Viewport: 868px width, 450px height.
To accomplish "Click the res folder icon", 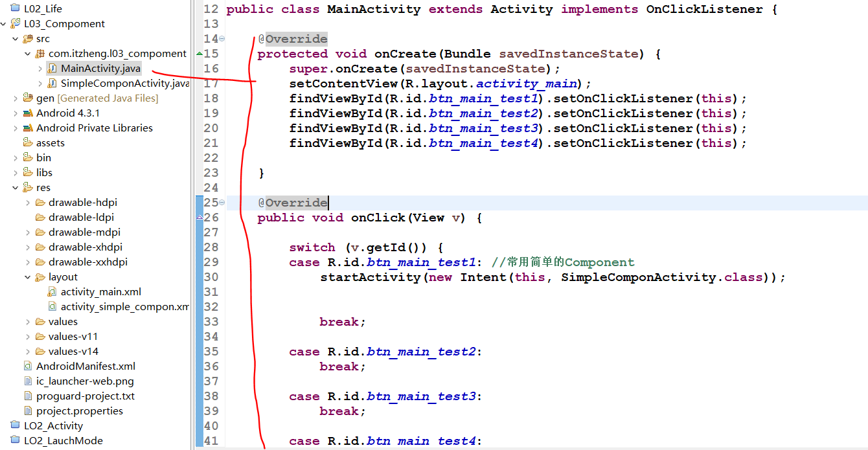I will point(28,187).
